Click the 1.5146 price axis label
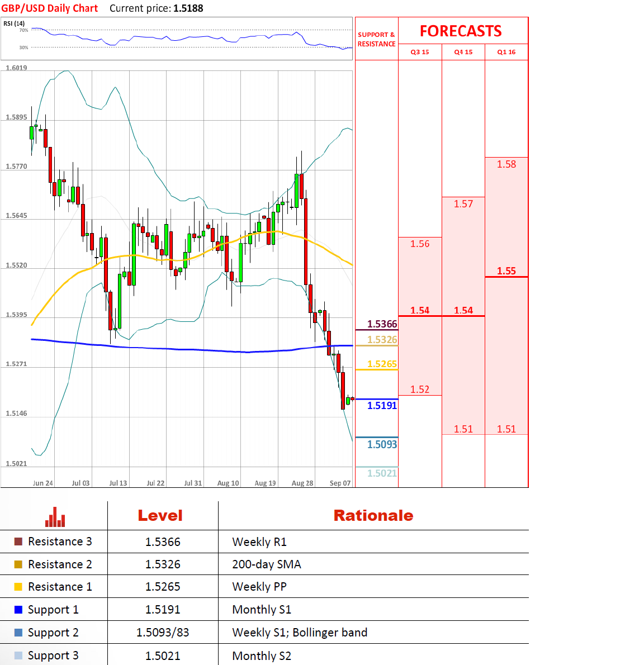The width and height of the screenshot is (644, 665). pyautogui.click(x=17, y=414)
